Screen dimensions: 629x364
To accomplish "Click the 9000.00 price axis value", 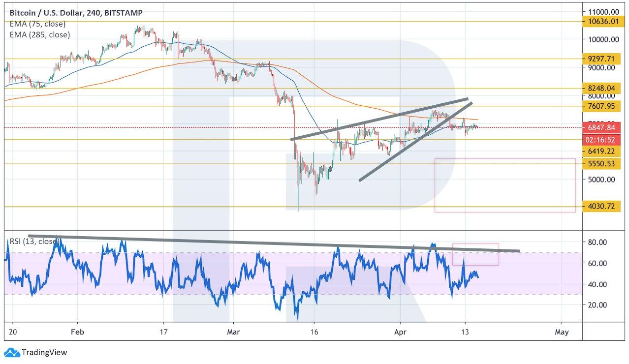I will point(601,68).
